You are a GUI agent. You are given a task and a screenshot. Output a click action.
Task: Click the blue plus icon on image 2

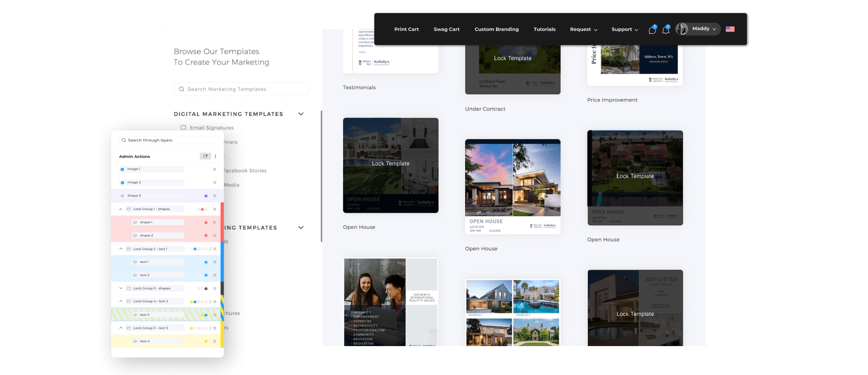coord(122,183)
